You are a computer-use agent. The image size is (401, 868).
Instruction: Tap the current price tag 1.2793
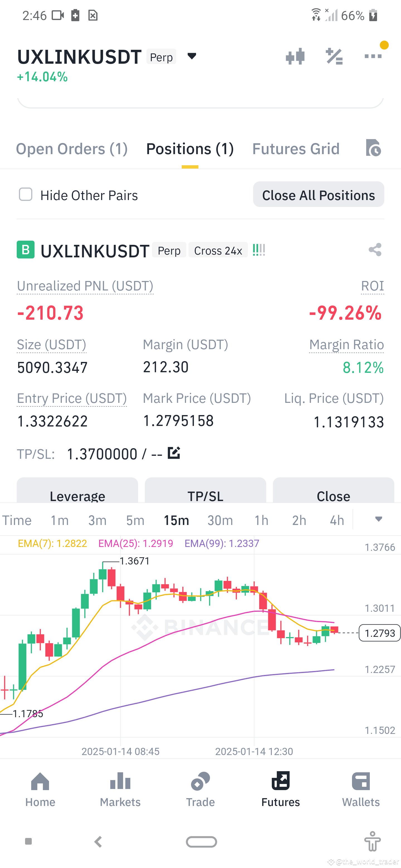[x=379, y=633]
